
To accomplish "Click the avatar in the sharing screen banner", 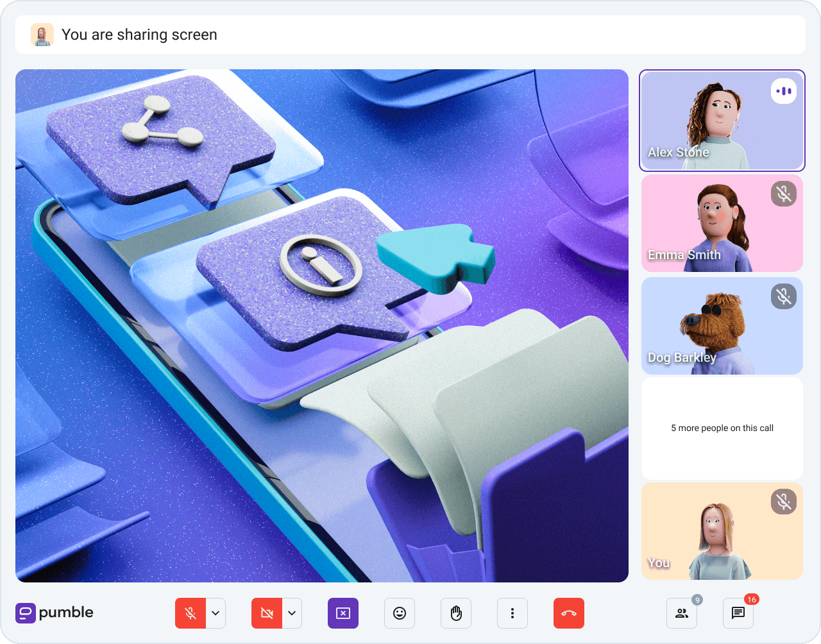I will pos(42,35).
